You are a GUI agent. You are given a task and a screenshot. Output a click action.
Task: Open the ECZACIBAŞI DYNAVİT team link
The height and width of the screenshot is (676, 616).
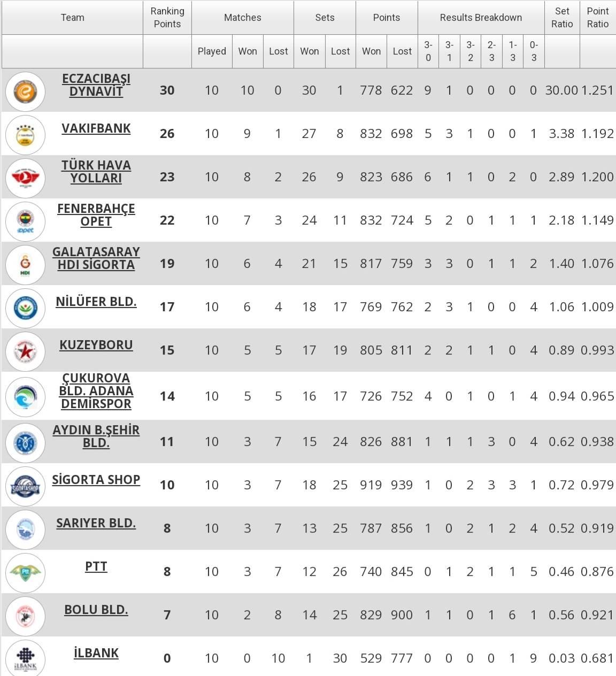96,85
